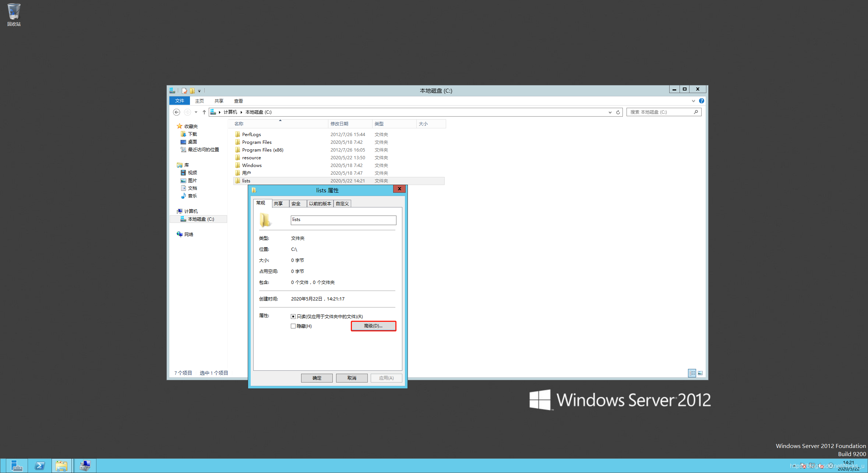
Task: Expand the ribbon with chevron
Action: tap(694, 101)
